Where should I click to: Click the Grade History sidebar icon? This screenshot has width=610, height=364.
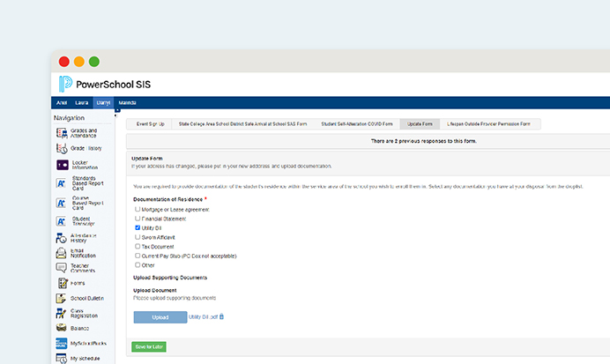coord(63,148)
